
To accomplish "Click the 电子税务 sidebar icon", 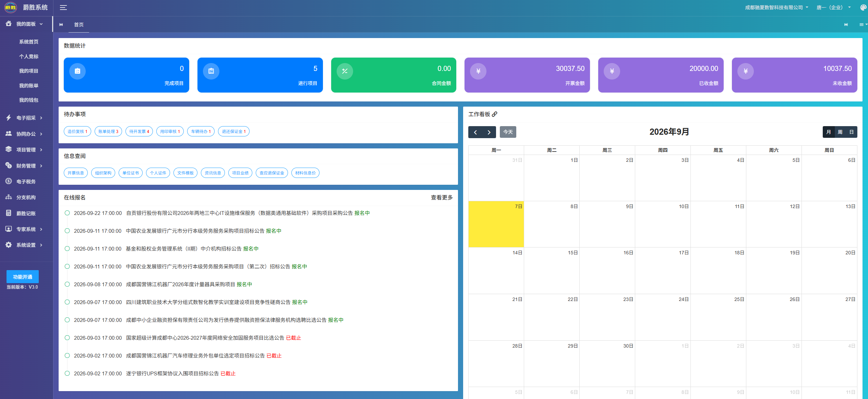I will pyautogui.click(x=9, y=181).
